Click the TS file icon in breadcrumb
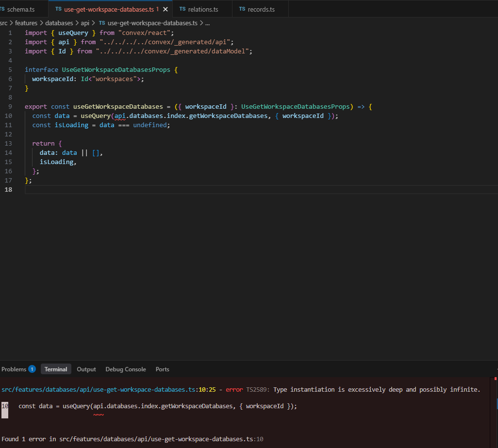 (x=102, y=23)
